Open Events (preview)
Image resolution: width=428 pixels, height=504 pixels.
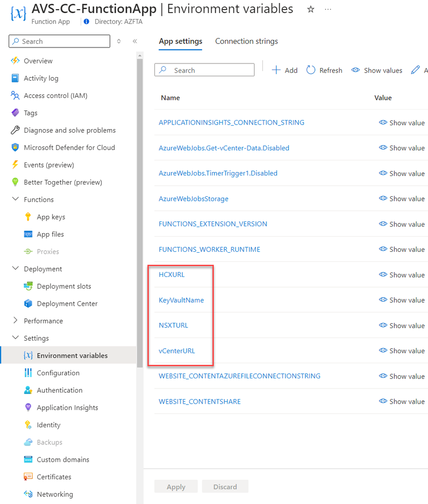[x=48, y=165]
